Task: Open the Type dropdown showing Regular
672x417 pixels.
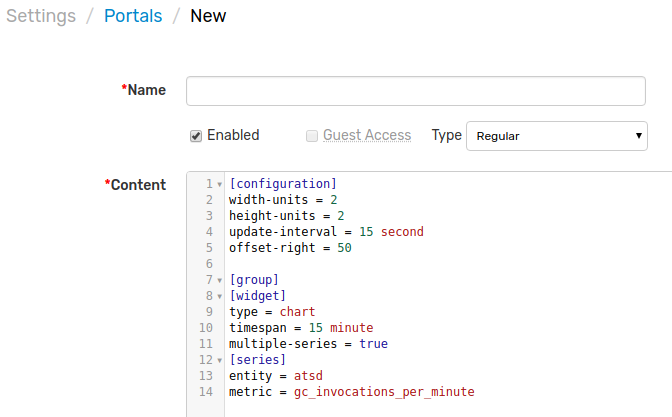Action: pos(557,136)
